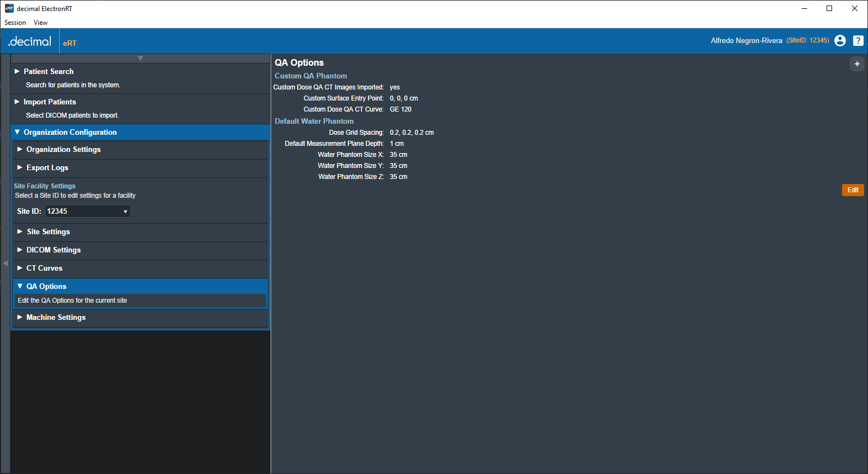
Task: Open the help question mark icon
Action: (x=858, y=40)
